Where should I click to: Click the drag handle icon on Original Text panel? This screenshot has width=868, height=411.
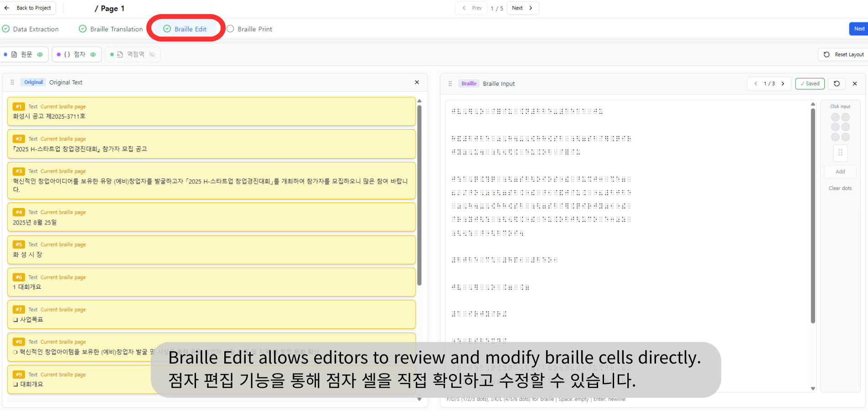coord(12,82)
